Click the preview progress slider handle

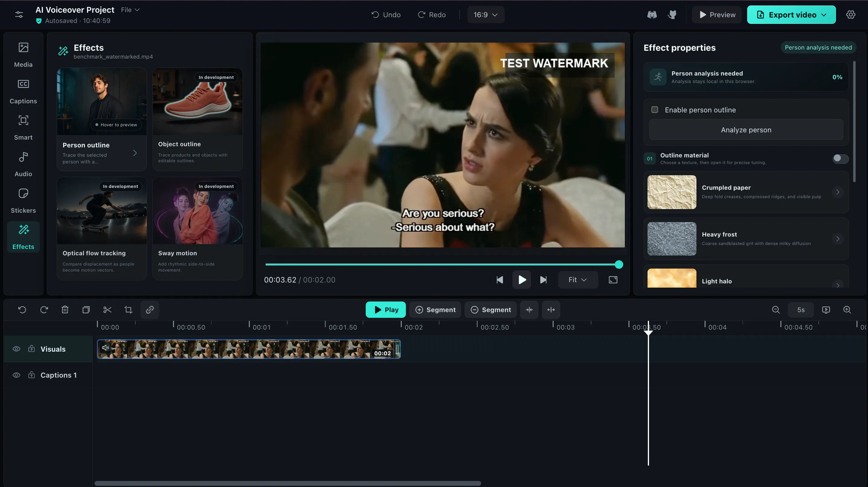(x=619, y=265)
